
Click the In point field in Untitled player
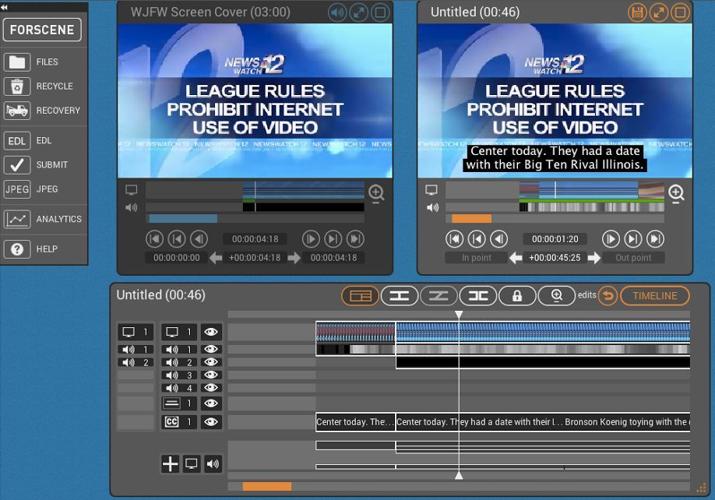pyautogui.click(x=477, y=258)
